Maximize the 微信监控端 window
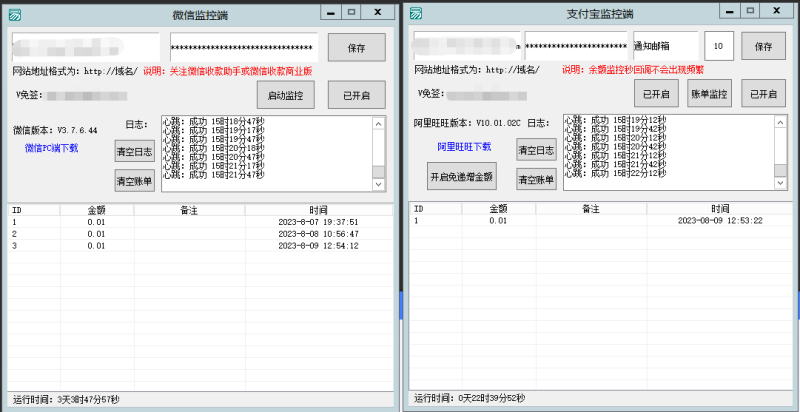Viewport: 800px width, 412px height. (351, 12)
